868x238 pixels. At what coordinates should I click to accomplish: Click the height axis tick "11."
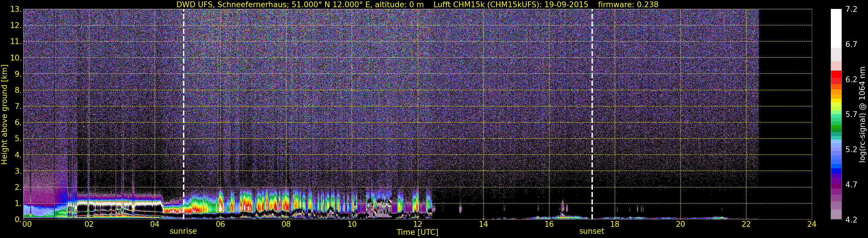click(x=16, y=41)
